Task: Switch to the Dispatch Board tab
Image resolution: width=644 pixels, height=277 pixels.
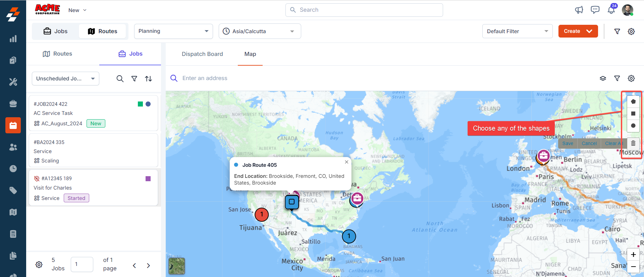Action: click(x=202, y=54)
